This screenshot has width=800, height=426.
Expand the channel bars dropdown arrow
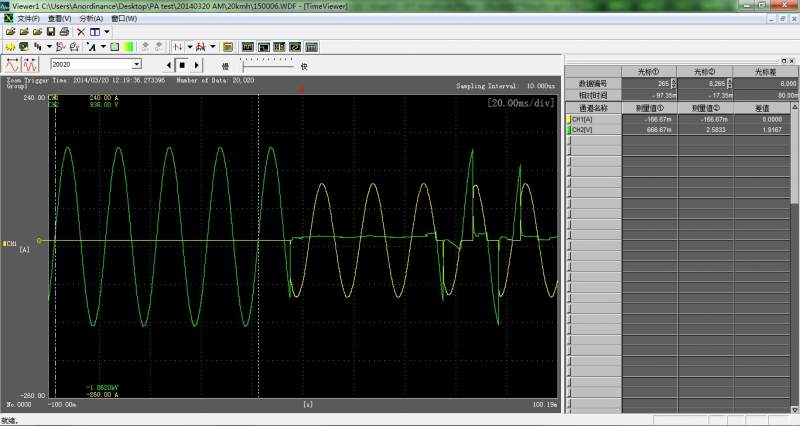pos(49,47)
